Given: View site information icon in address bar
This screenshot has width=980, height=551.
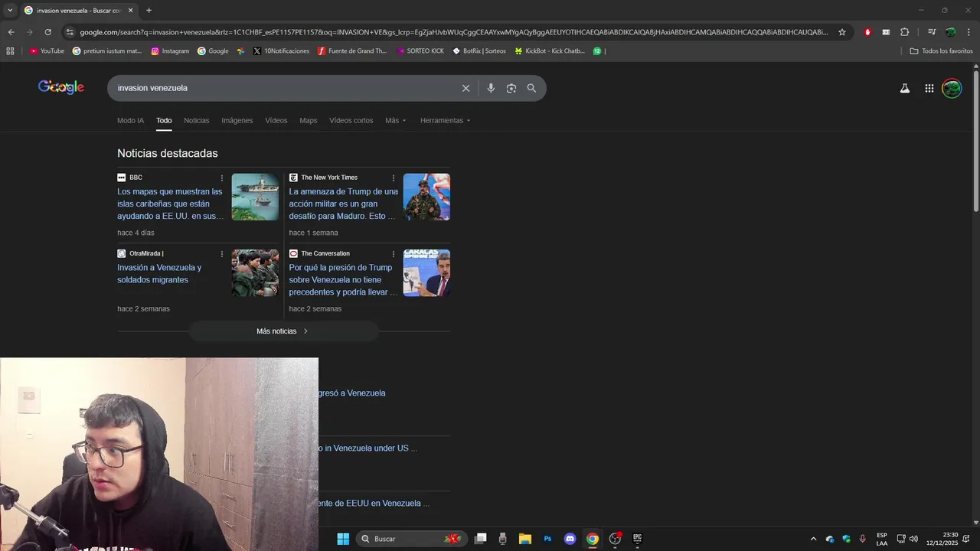Looking at the screenshot, I should click(x=70, y=32).
